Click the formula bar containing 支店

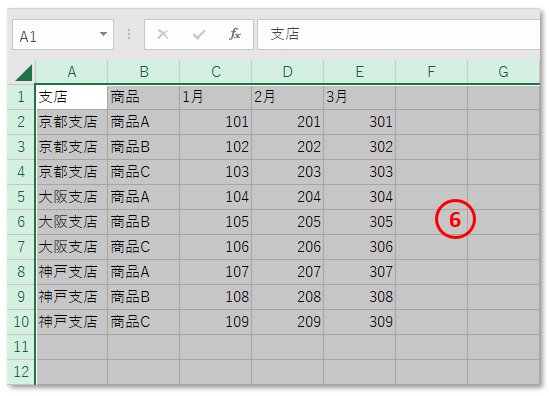tap(398, 35)
